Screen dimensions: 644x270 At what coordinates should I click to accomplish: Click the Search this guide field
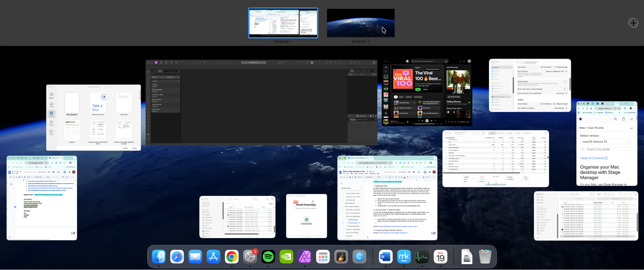click(606, 149)
